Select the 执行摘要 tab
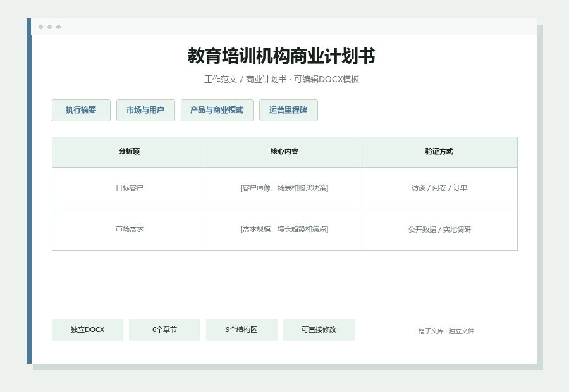 [x=81, y=111]
